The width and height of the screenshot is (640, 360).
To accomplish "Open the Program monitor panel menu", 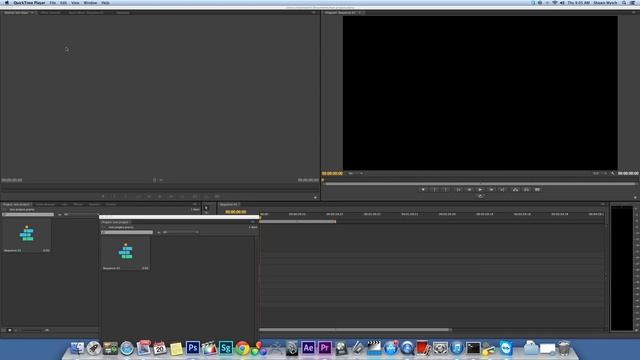I will (634, 13).
